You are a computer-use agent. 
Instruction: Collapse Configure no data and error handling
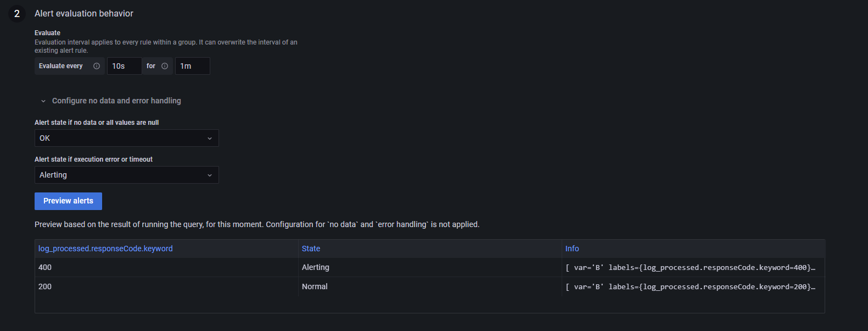tap(43, 101)
